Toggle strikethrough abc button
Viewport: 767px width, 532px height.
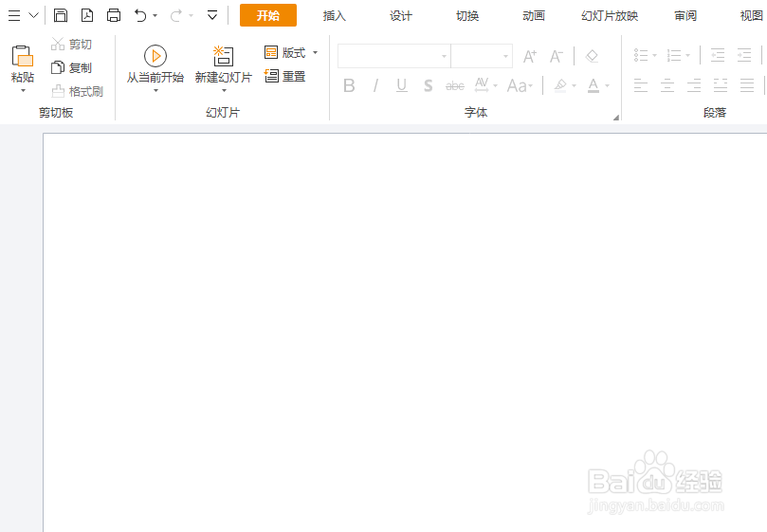coord(454,86)
